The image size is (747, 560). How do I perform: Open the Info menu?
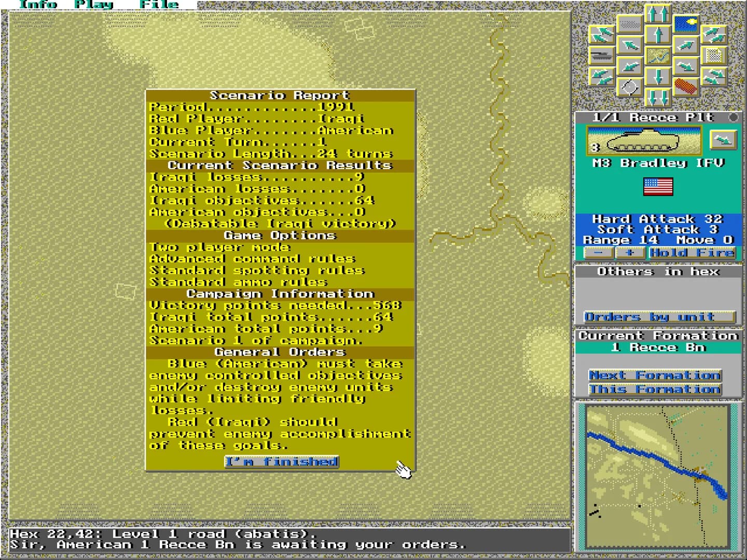(x=37, y=5)
